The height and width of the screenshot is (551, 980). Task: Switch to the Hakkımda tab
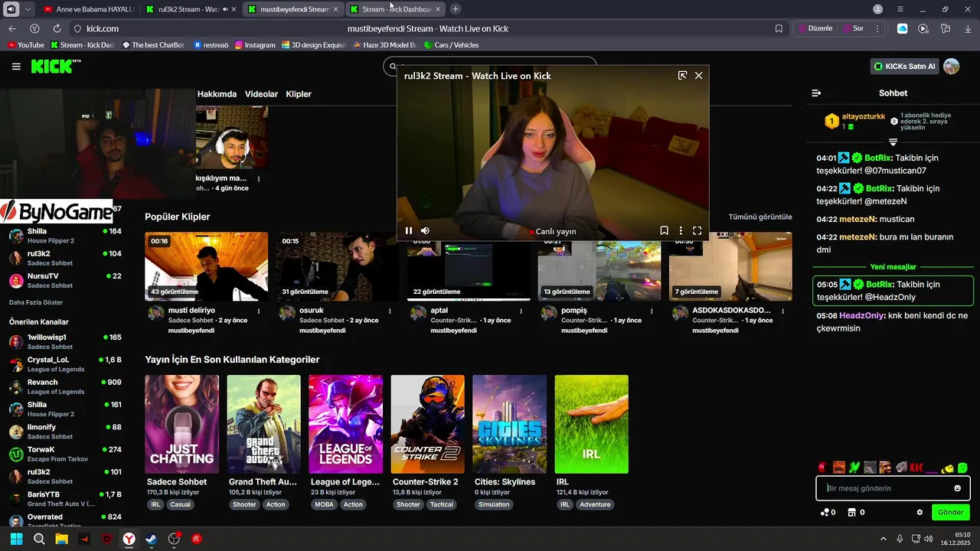217,94
